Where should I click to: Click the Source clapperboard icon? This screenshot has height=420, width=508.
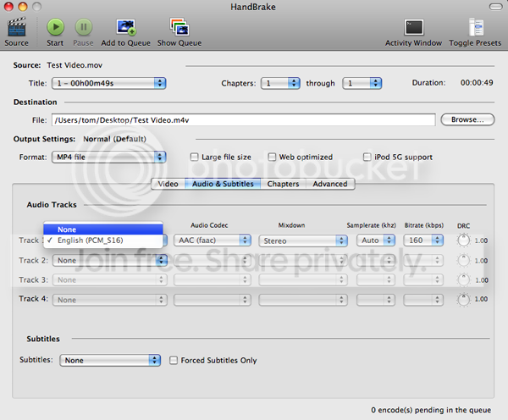click(16, 27)
